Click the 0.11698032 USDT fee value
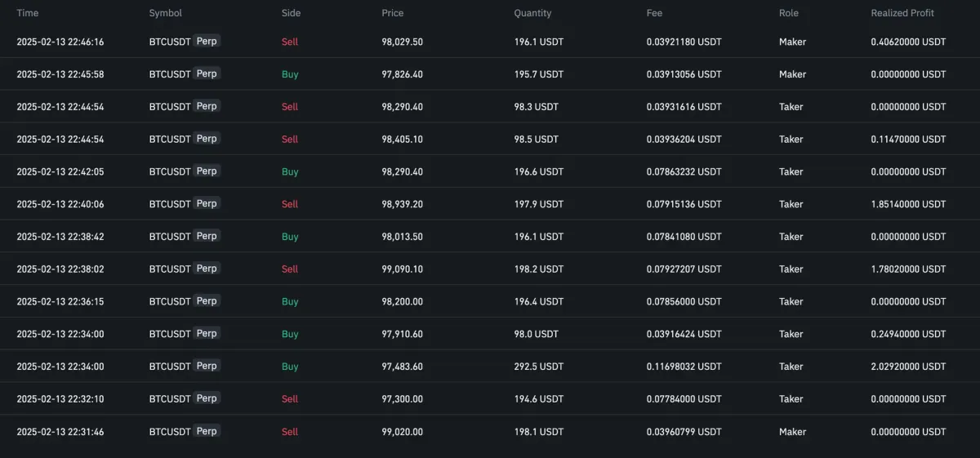 pyautogui.click(x=684, y=367)
